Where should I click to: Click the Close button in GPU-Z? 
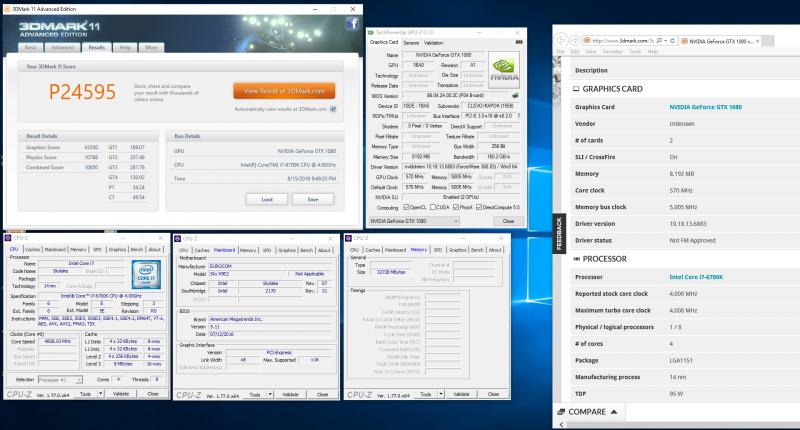(508, 221)
